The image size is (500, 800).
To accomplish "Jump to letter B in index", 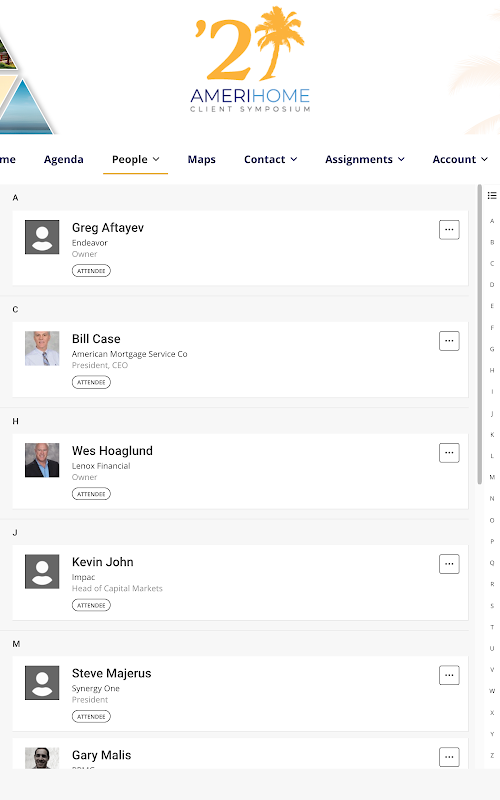I will (x=492, y=242).
